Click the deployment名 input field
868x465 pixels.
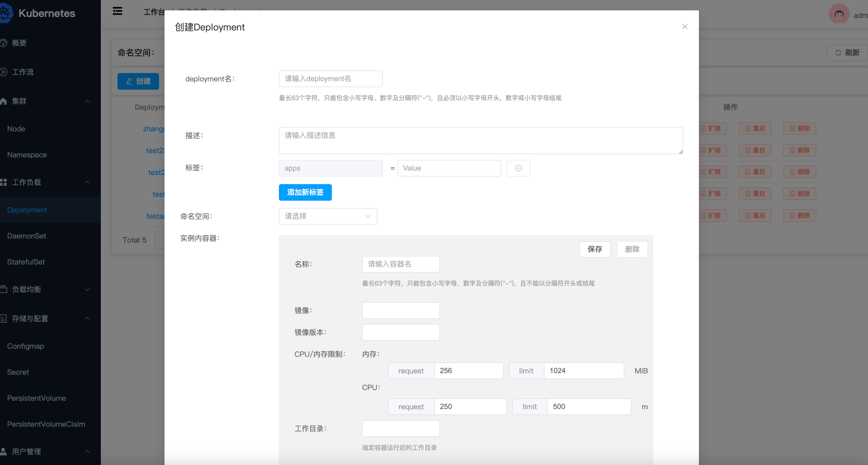coord(331,79)
